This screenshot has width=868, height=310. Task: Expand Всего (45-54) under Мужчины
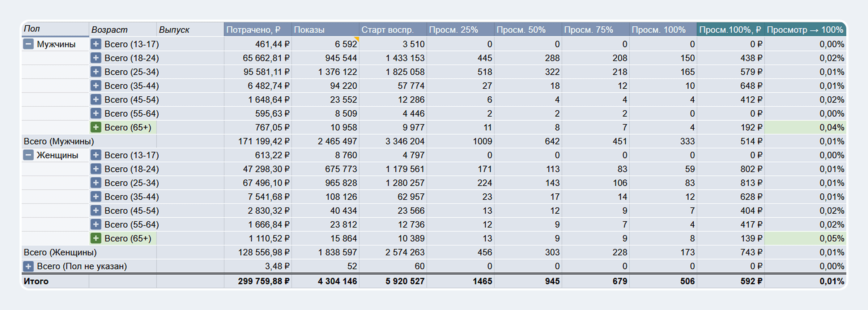point(96,100)
